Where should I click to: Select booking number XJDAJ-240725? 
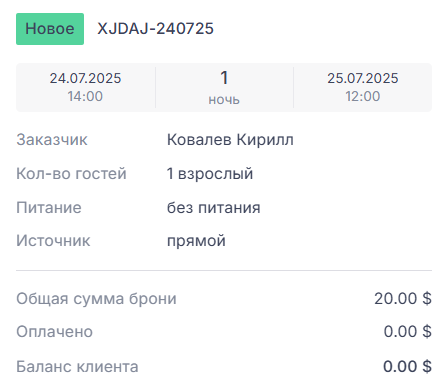tap(155, 29)
